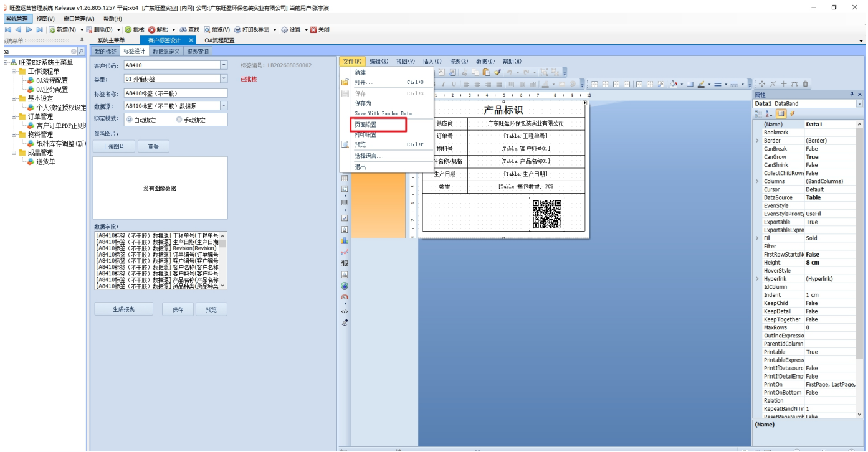Open the 窗口管理(W) menu
This screenshot has height=452, width=868.
coord(79,19)
